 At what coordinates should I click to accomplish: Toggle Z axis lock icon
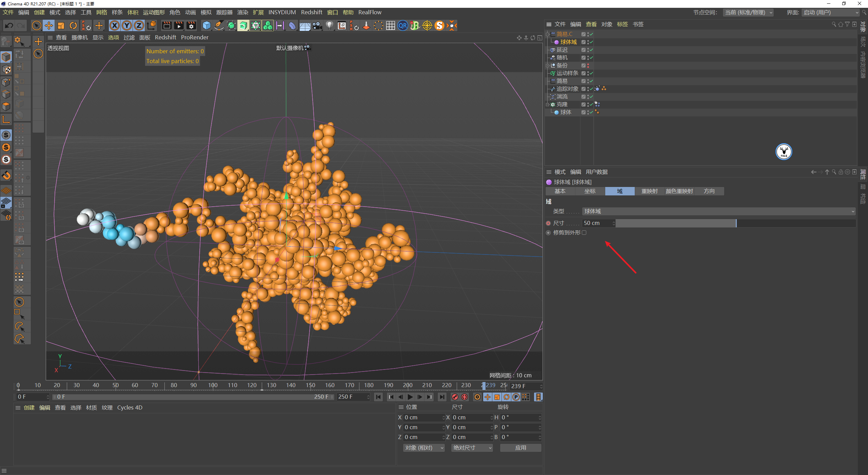pos(139,25)
